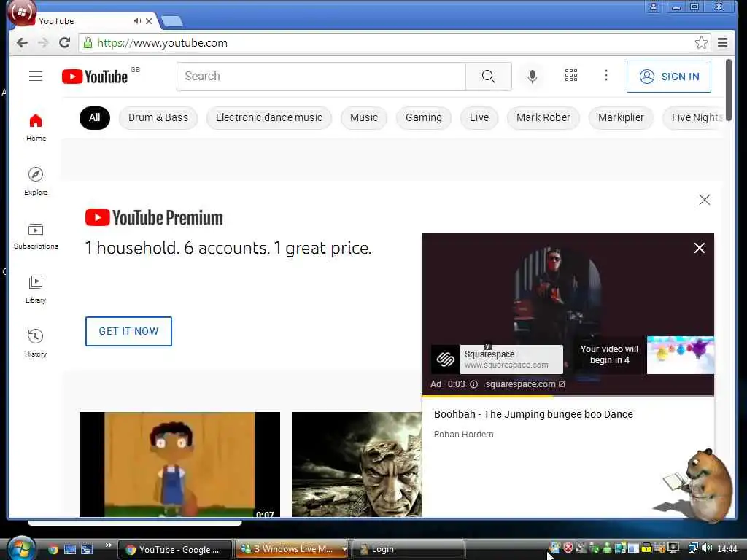Launch Chrome from quick launch
Viewport: 747px width, 560px height.
coord(53,550)
